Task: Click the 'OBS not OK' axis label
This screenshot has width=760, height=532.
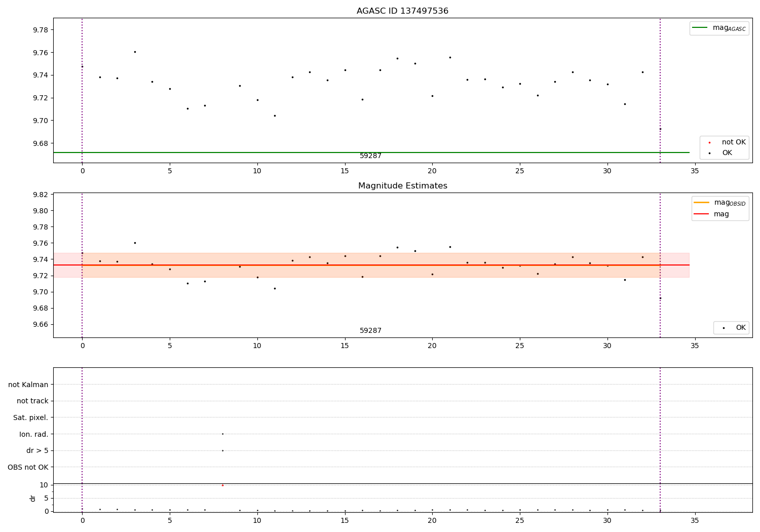Action: tap(28, 467)
